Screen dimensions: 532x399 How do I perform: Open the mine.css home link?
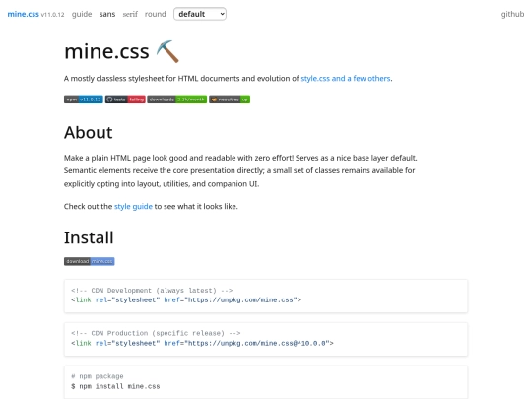23,14
